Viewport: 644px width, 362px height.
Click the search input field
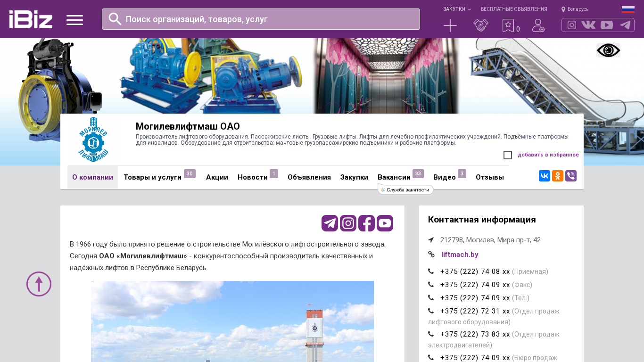261,19
